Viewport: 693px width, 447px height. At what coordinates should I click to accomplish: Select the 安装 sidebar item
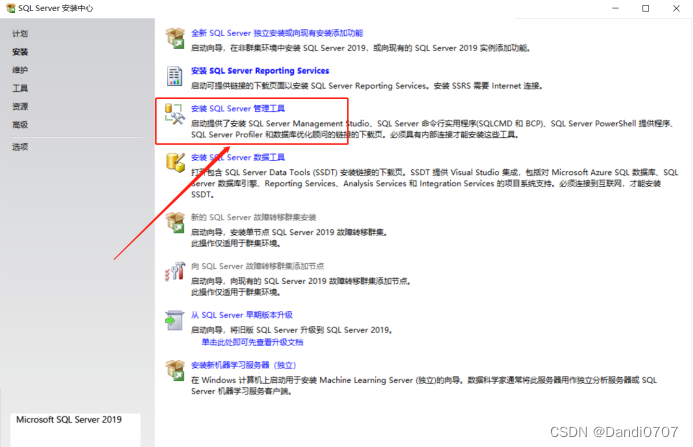tap(20, 52)
